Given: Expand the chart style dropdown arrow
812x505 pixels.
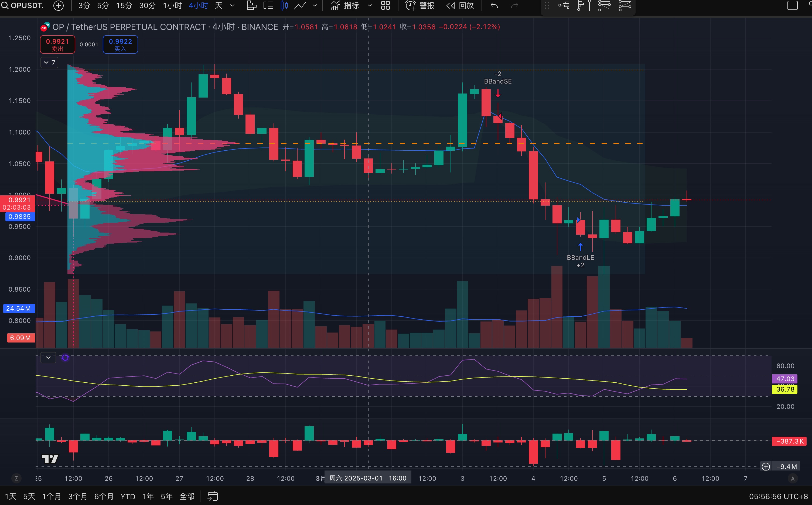Looking at the screenshot, I should point(315,6).
